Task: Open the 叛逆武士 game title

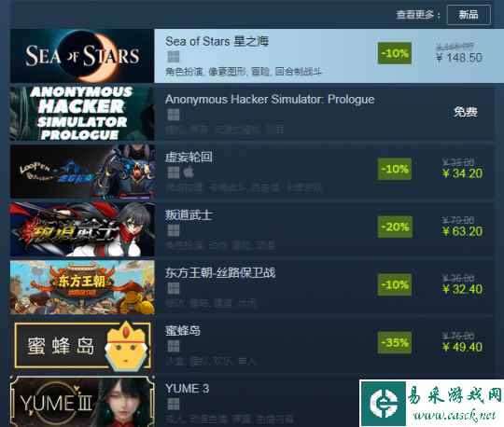Action: coord(189,215)
